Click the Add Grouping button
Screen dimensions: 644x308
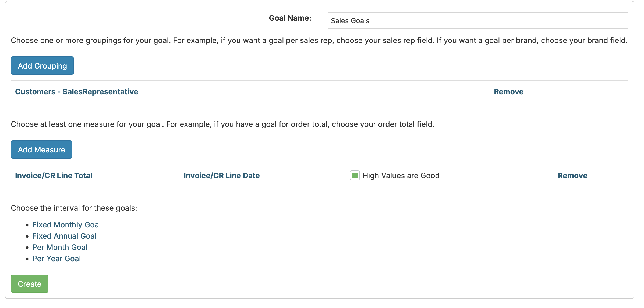42,66
